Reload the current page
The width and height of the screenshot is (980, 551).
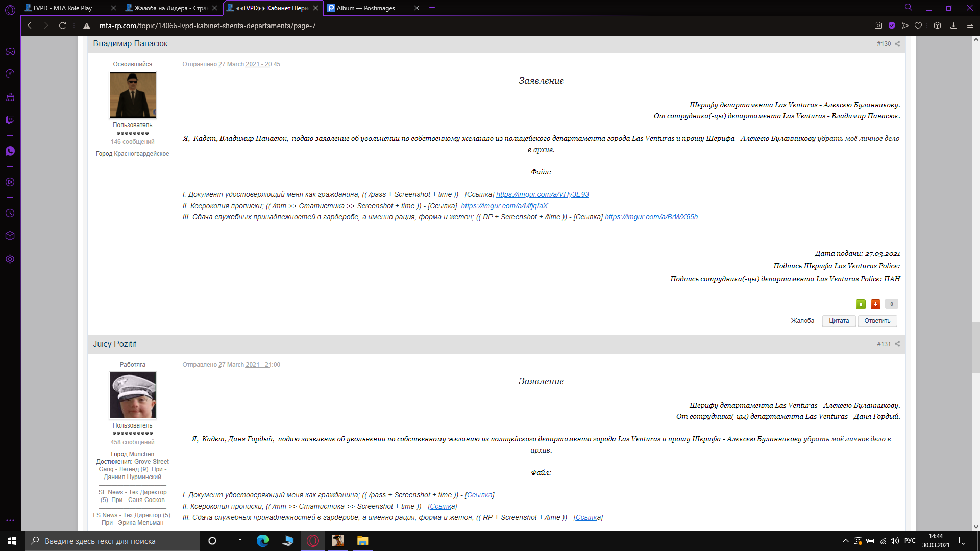tap(62, 26)
